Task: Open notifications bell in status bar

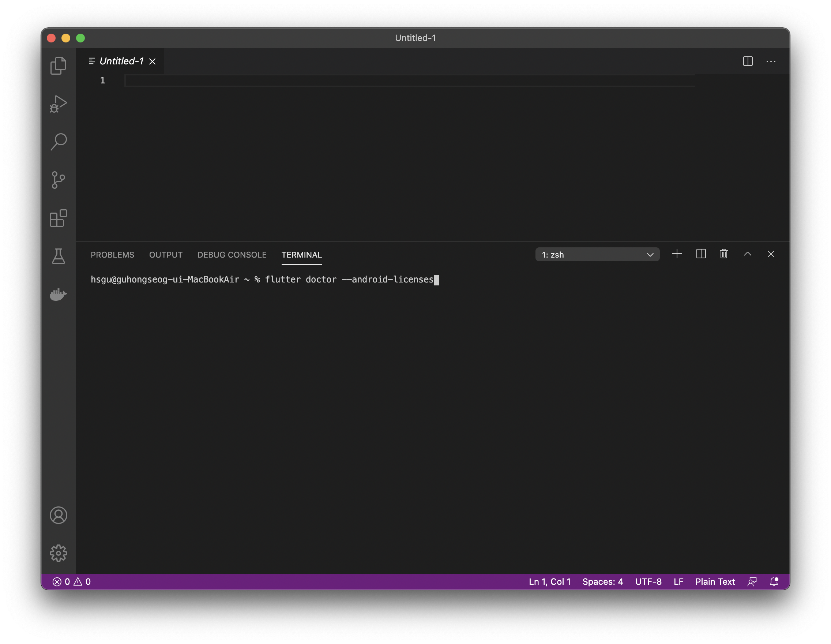Action: coord(774,581)
